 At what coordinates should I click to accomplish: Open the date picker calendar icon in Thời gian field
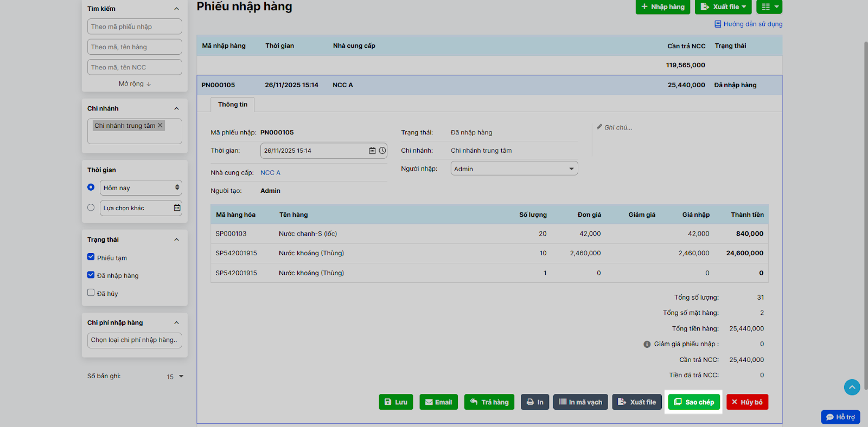point(372,151)
